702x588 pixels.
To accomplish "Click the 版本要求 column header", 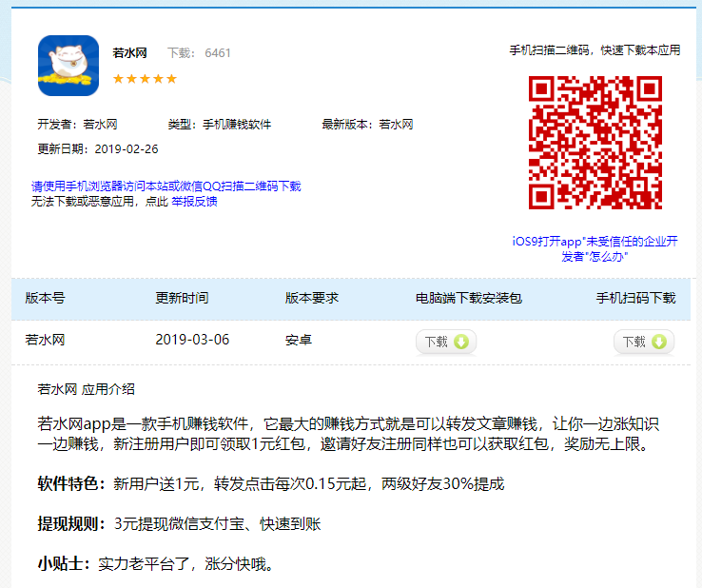I will tap(312, 298).
